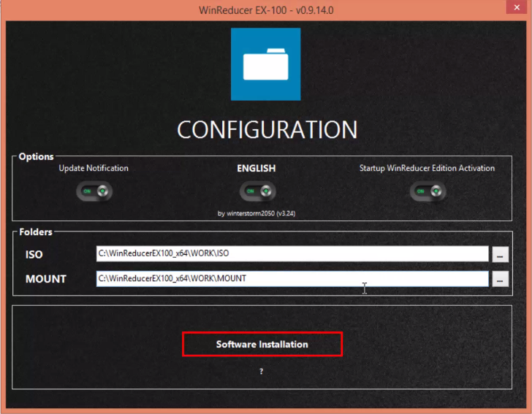Toggle the Update Notification switch
This screenshot has width=532, height=414.
coord(94,191)
